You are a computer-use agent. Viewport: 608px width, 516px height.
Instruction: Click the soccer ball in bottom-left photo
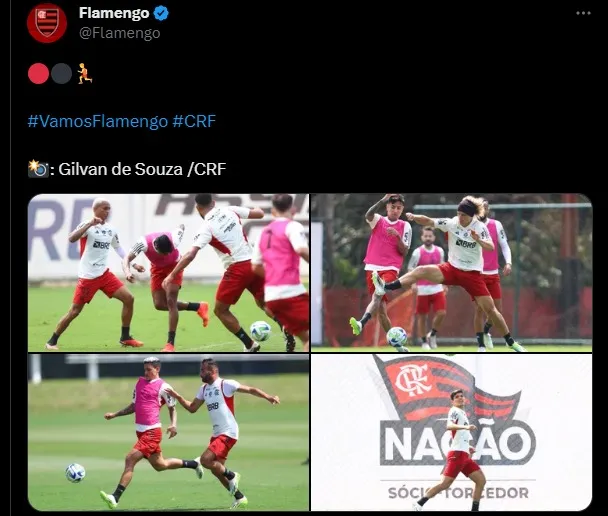point(75,473)
